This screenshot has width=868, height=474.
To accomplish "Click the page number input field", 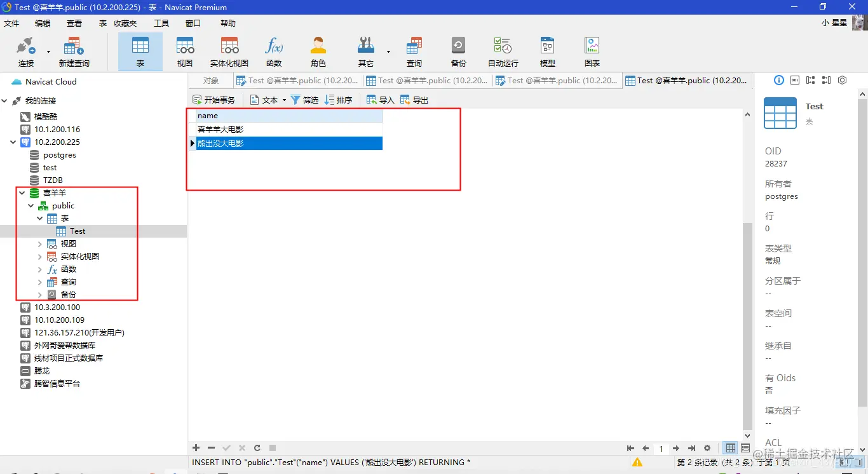I will coord(661,449).
